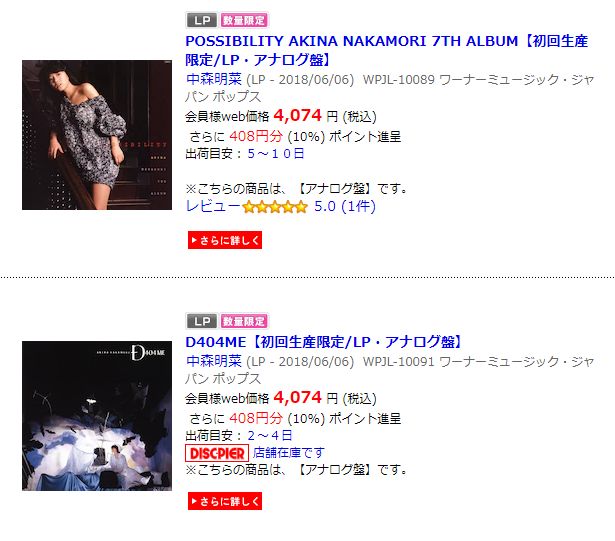This screenshot has width=615, height=541.
Task: Open the POSSIBILITY album cover thumbnail
Action: tap(97, 135)
